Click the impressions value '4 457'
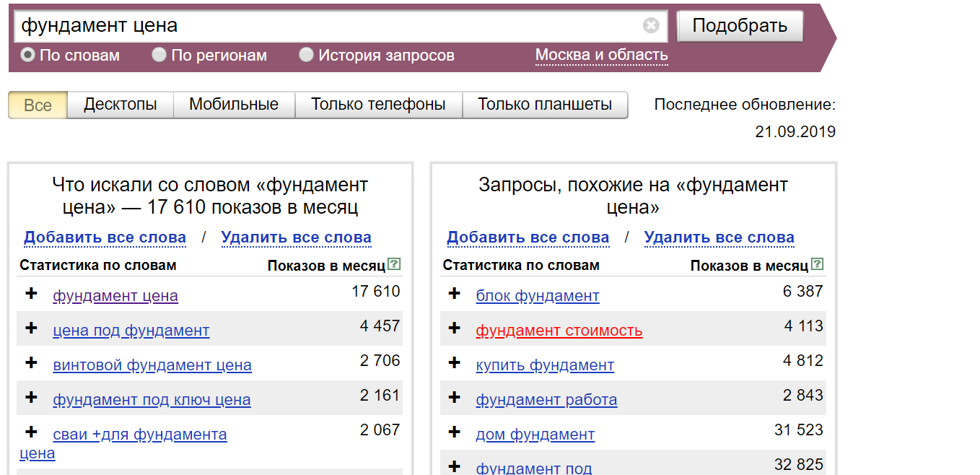The image size is (980, 475). point(380,326)
